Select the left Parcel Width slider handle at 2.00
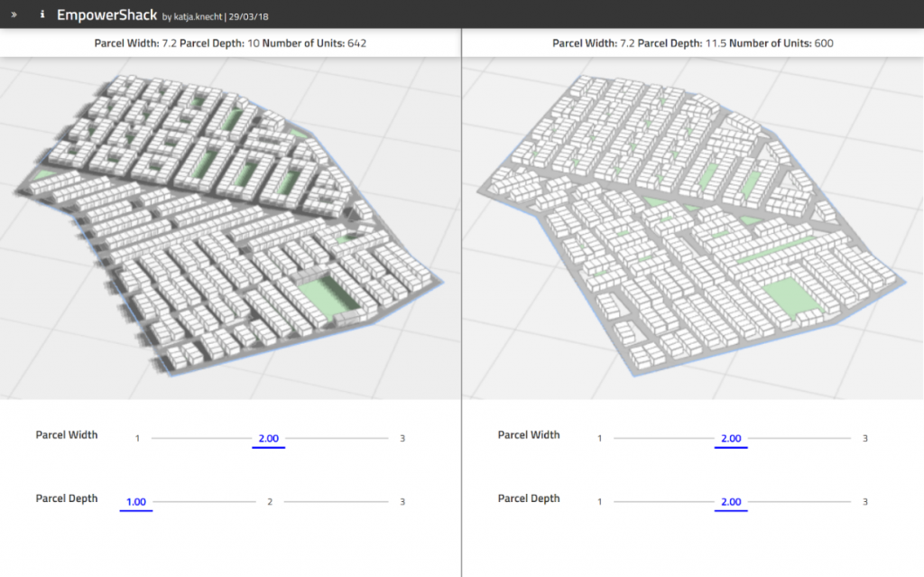The image size is (924, 577). [x=268, y=438]
